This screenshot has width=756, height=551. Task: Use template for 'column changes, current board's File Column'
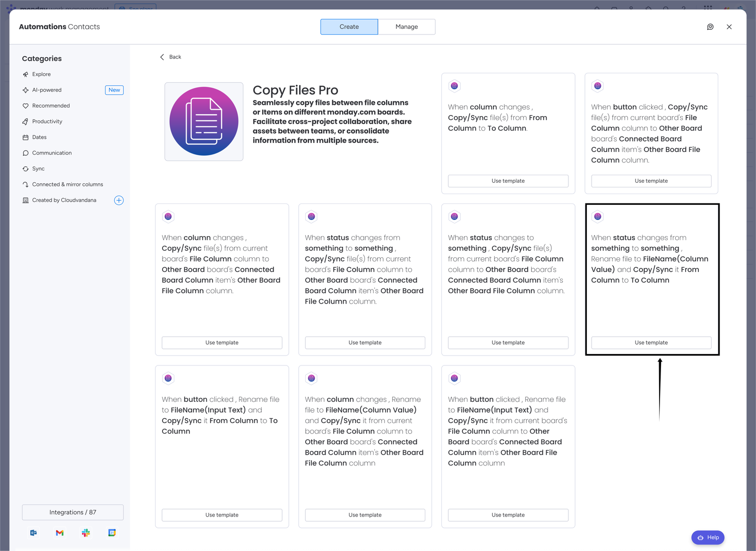click(222, 343)
